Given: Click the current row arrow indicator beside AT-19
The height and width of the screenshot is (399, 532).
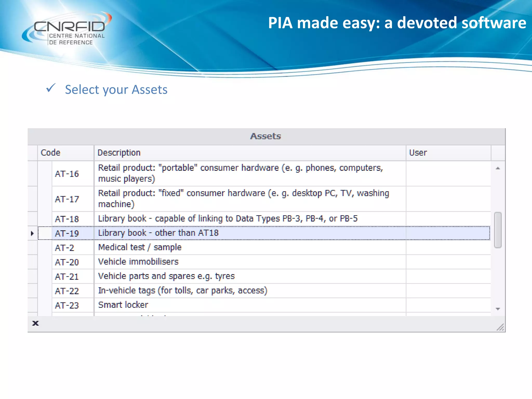Looking at the screenshot, I should click(32, 233).
